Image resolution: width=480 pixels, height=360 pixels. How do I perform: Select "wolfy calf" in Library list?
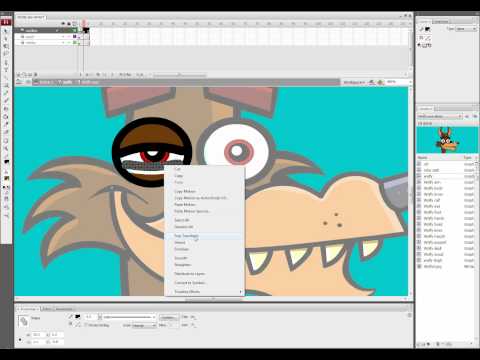(x=432, y=200)
